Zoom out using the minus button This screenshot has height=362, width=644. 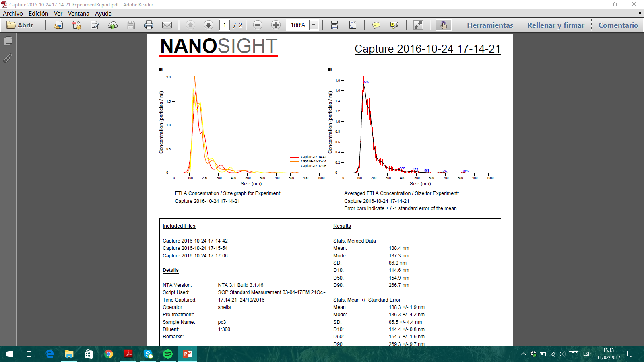(258, 25)
